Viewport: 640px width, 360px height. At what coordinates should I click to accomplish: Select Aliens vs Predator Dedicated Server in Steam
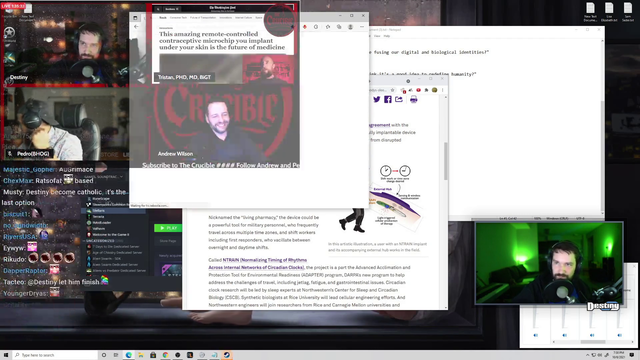click(x=119, y=271)
